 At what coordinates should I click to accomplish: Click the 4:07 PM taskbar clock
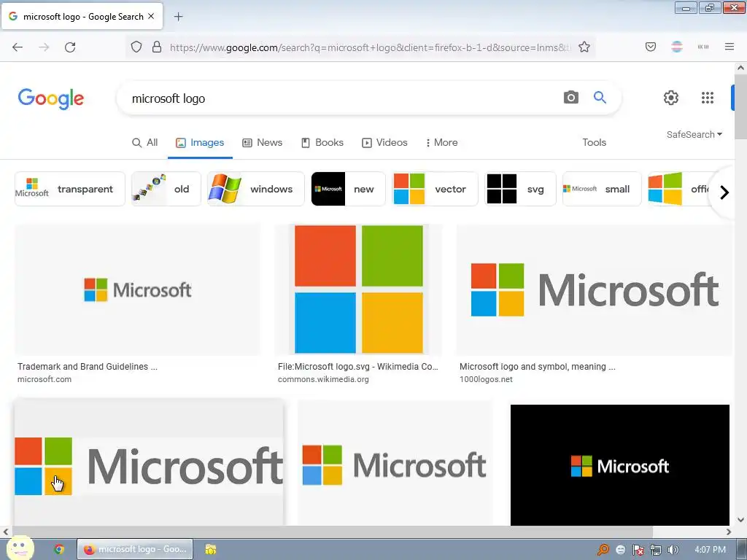click(x=711, y=550)
